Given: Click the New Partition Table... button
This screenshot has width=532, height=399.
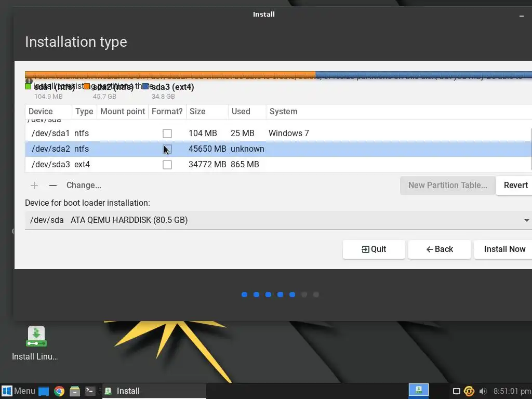Looking at the screenshot, I should pyautogui.click(x=447, y=185).
